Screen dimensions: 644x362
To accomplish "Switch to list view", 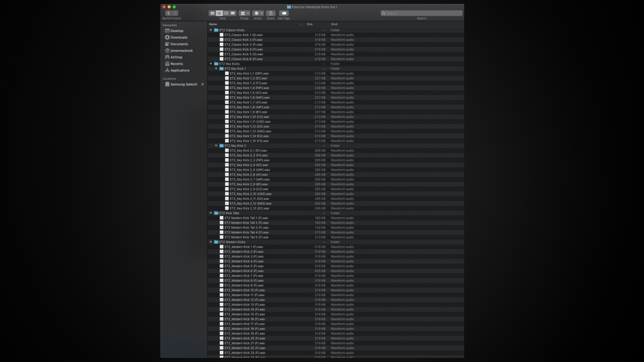I will (219, 13).
